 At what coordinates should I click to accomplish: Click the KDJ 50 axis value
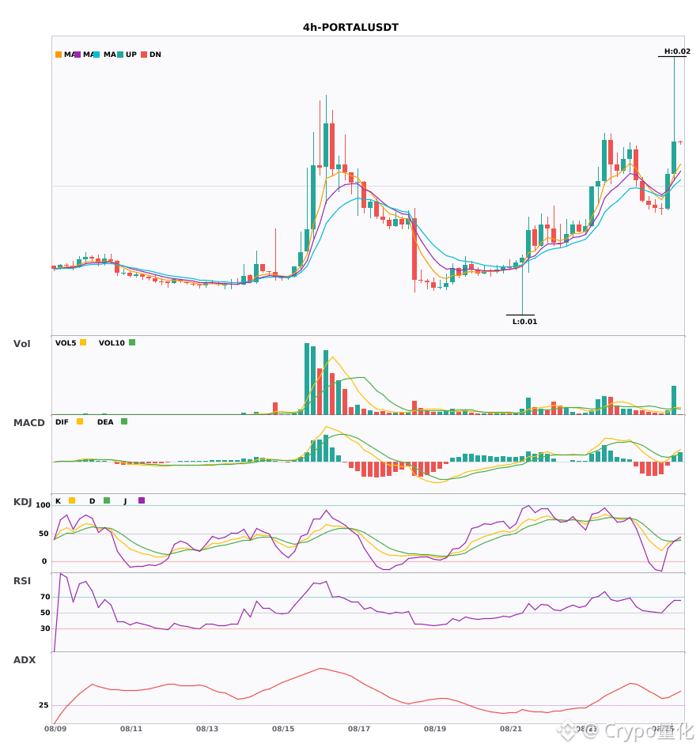(x=44, y=534)
